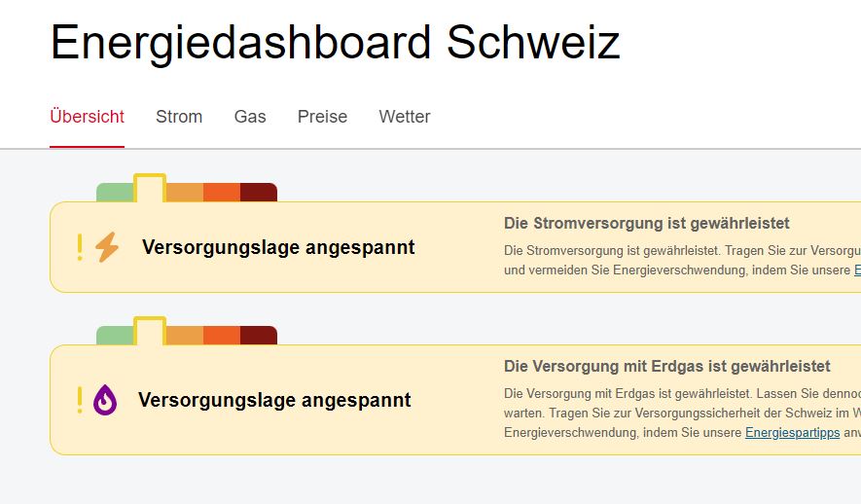Viewport: 861px width, 504px height.
Task: Click green segment of gas status scale
Action: (x=116, y=336)
